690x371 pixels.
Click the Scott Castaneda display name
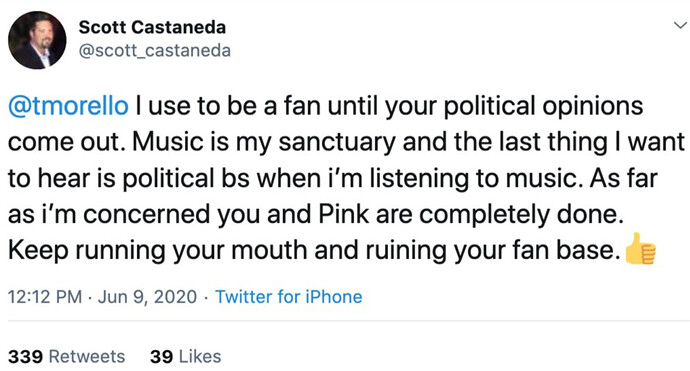pos(152,27)
